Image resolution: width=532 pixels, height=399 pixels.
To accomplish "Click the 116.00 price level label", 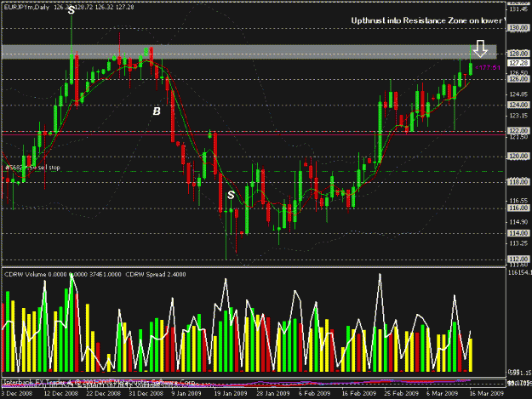I will coord(518,208).
